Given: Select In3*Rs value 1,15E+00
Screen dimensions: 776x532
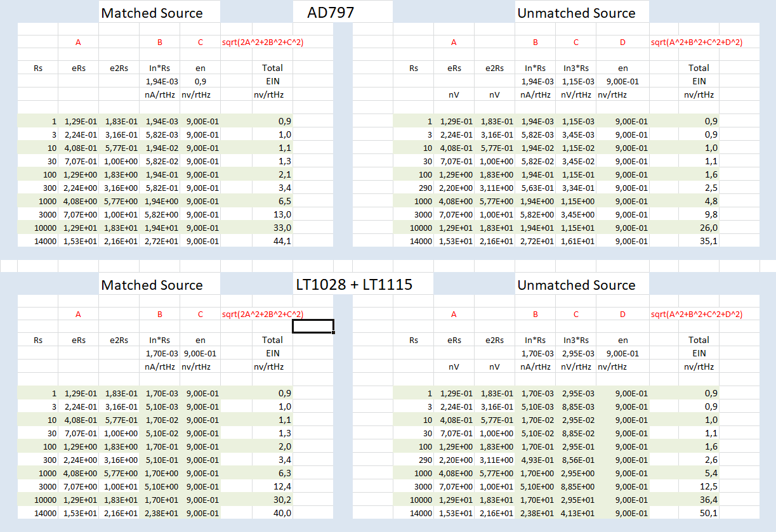Looking at the screenshot, I should point(577,201).
